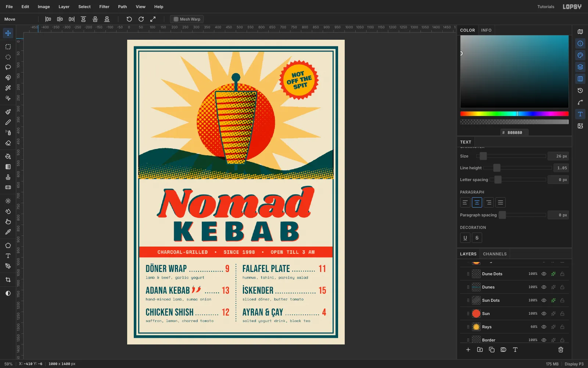Select the Paint Bucket tool
The image size is (588, 368).
[8, 156]
